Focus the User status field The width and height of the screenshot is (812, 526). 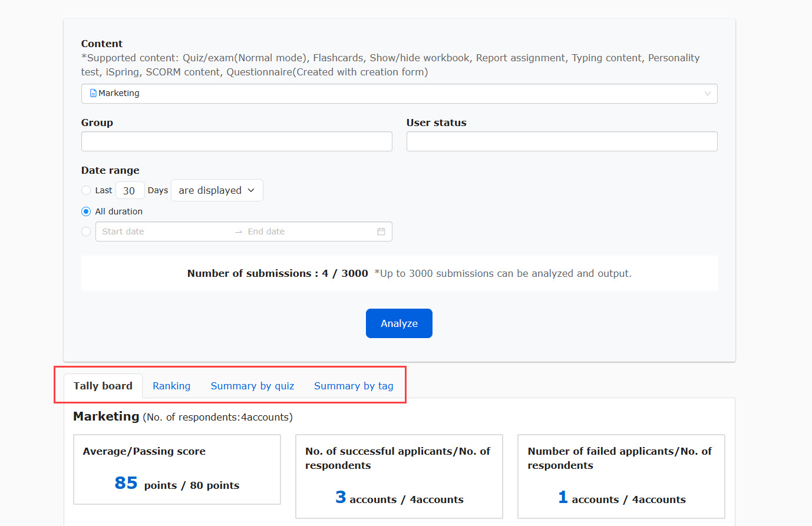(562, 141)
